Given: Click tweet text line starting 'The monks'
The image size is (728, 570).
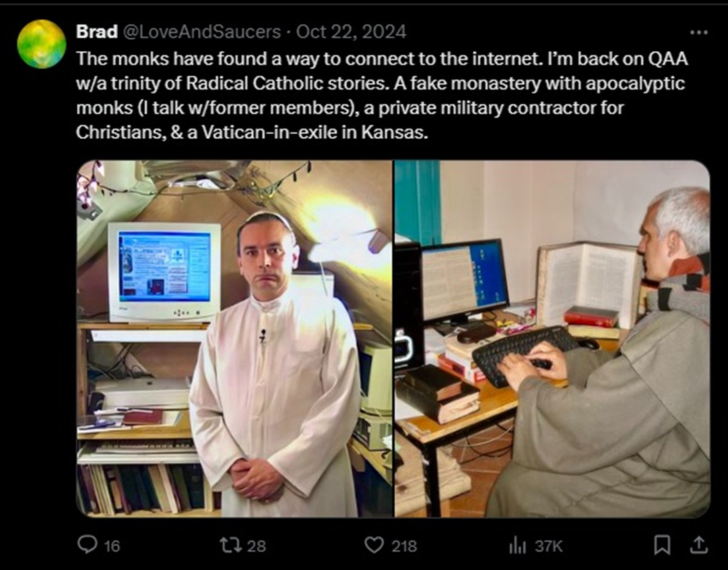Looking at the screenshot, I should click(382, 59).
